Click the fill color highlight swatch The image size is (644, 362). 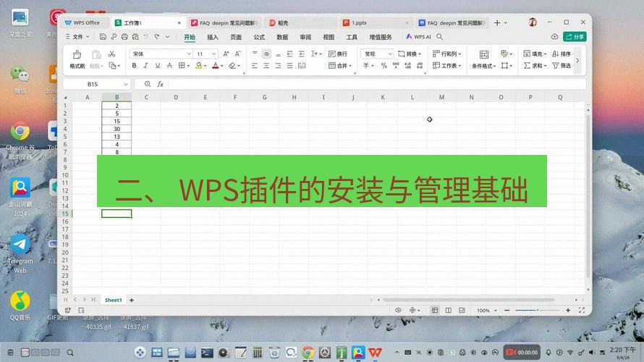[x=198, y=66]
